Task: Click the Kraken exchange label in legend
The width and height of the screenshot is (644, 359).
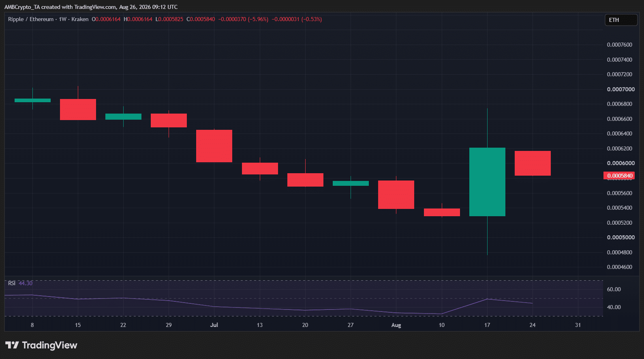Action: coord(80,19)
